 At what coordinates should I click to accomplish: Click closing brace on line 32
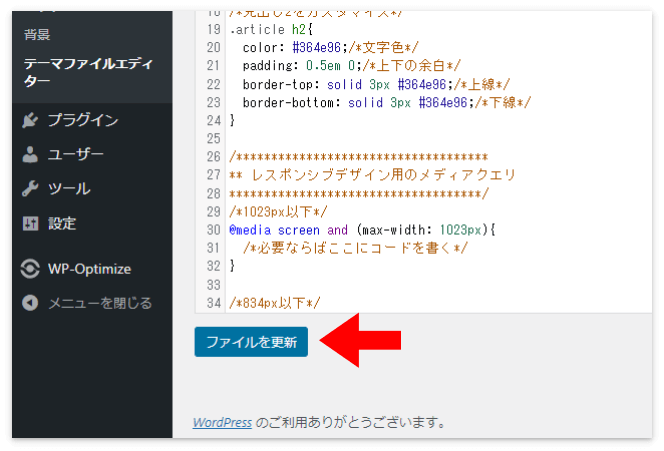click(232, 266)
